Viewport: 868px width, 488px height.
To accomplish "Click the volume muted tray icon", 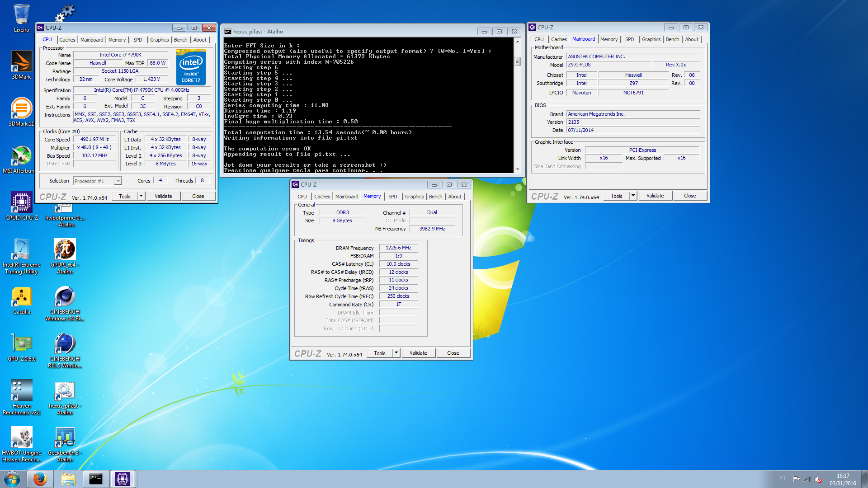I will click(x=818, y=480).
